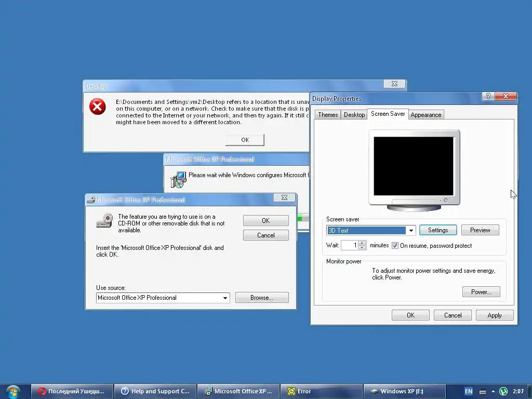This screenshot has width=532, height=399.
Task: Click the EN language indicator
Action: pos(469,391)
